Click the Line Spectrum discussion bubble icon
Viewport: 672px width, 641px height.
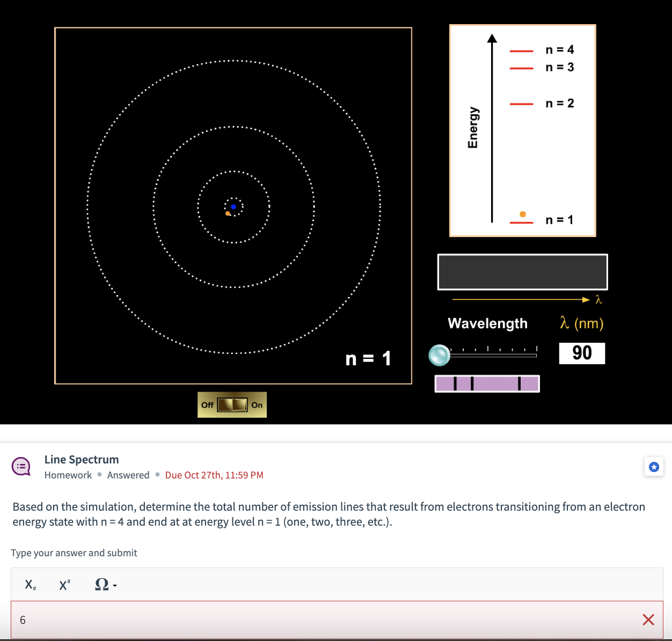[x=21, y=466]
